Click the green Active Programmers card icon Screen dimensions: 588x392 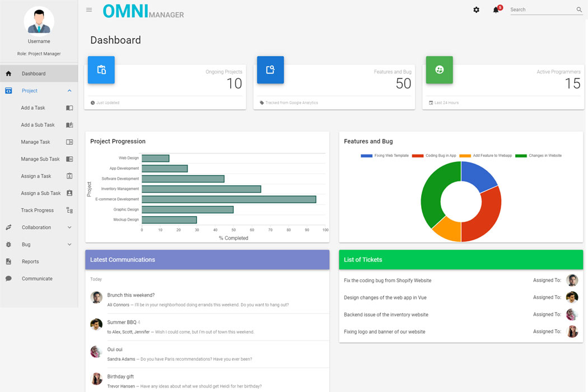pyautogui.click(x=439, y=70)
